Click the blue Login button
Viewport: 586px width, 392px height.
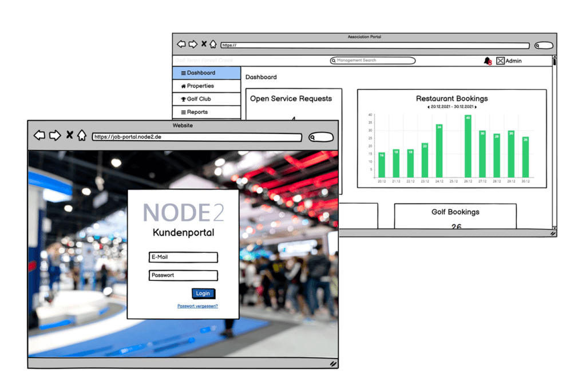pos(203,294)
